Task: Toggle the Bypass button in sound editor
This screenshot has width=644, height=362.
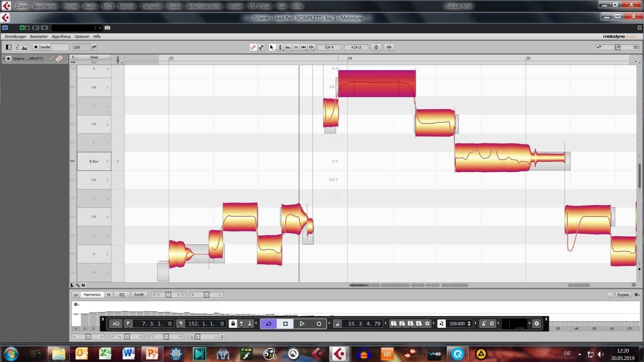Action: (623, 295)
